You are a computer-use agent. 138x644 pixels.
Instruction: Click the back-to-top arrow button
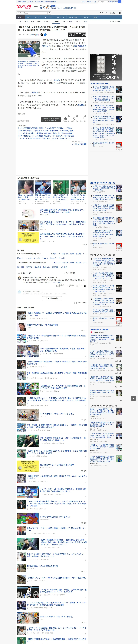[133, 398]
